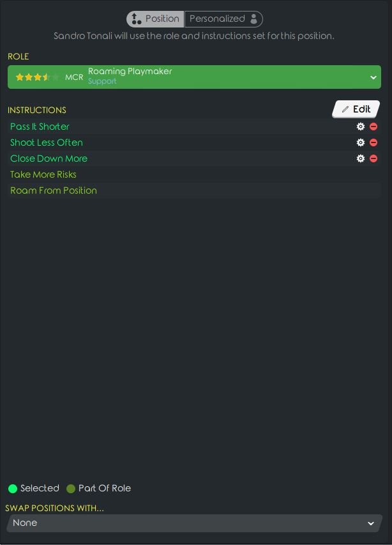Click the role star rating
The height and width of the screenshot is (545, 392).
tap(37, 77)
